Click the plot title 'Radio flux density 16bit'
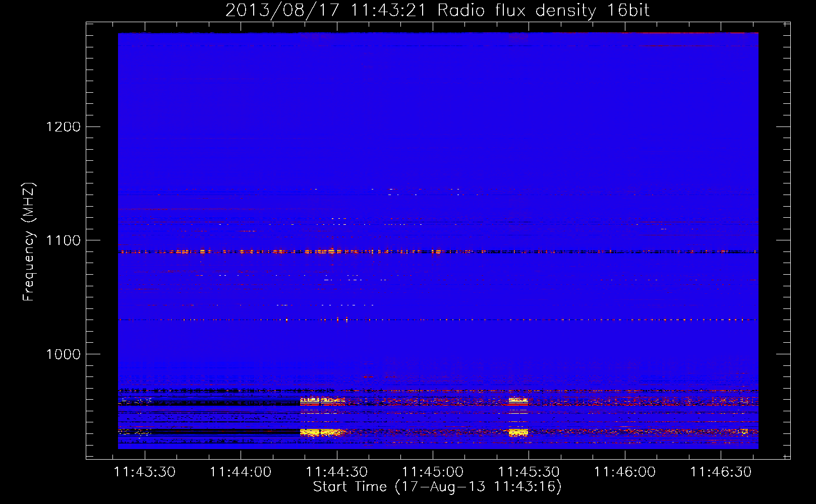 (544, 10)
